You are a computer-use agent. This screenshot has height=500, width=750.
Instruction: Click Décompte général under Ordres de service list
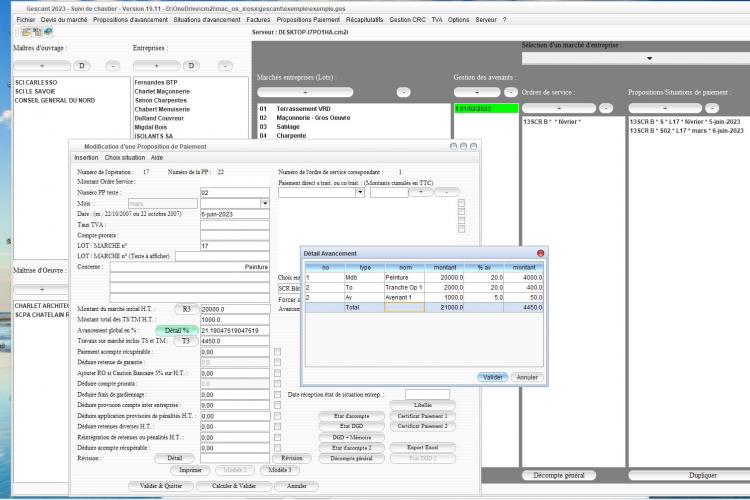click(x=559, y=476)
